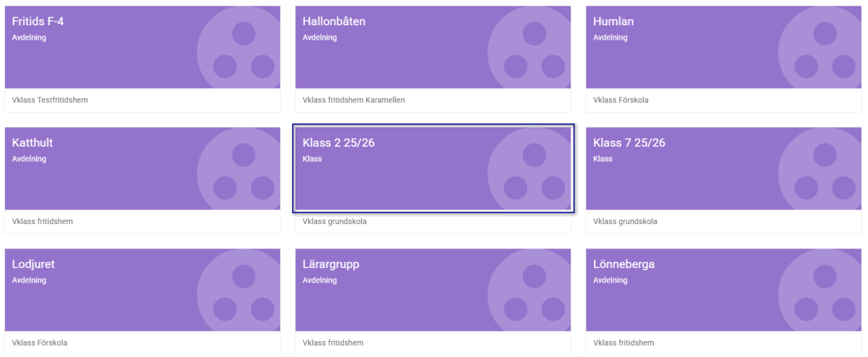Screen dimensions: 868x357
Task: Click the Vklass fritidshem Karamellen footer
Action: click(354, 100)
